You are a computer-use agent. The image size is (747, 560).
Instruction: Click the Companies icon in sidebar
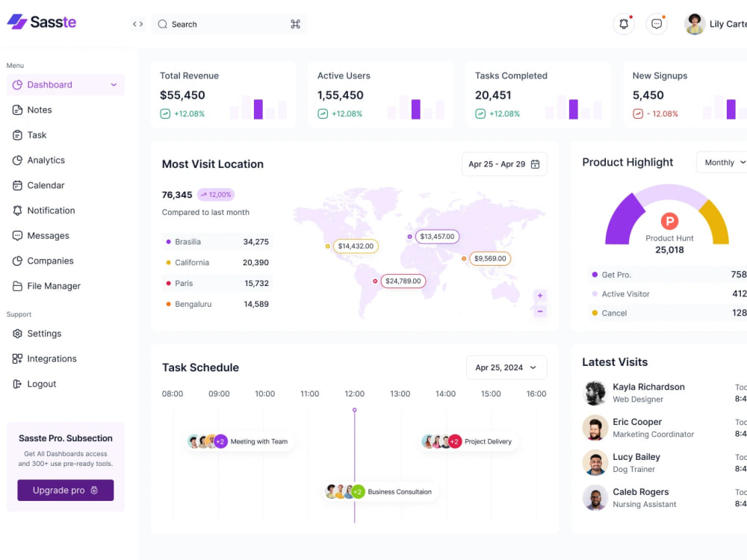18,261
